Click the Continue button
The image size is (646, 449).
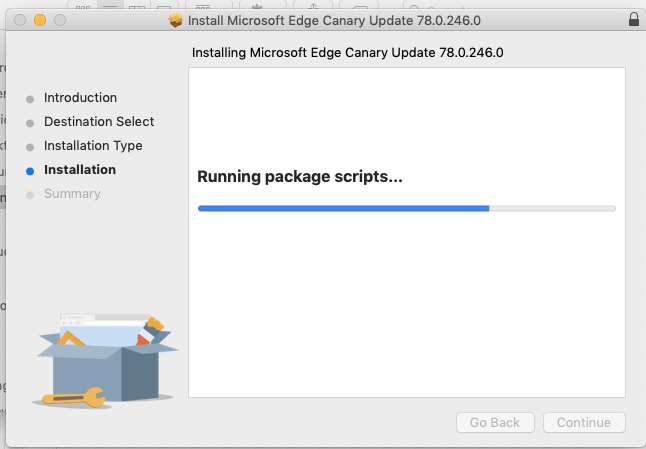point(584,422)
